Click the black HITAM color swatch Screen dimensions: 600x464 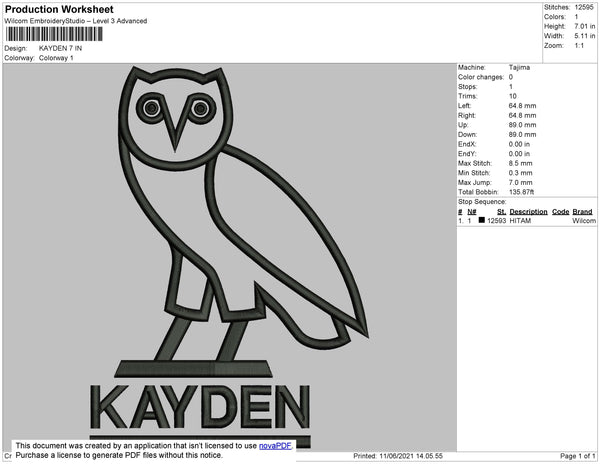[481, 220]
